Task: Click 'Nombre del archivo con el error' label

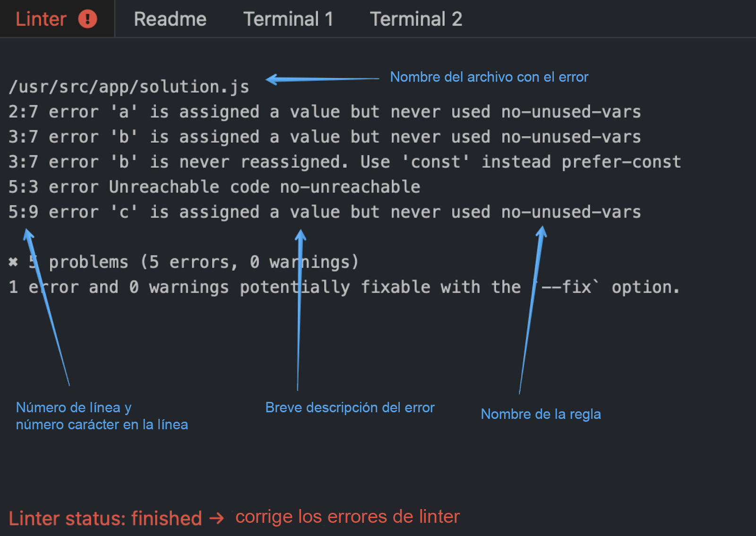Action: [489, 77]
